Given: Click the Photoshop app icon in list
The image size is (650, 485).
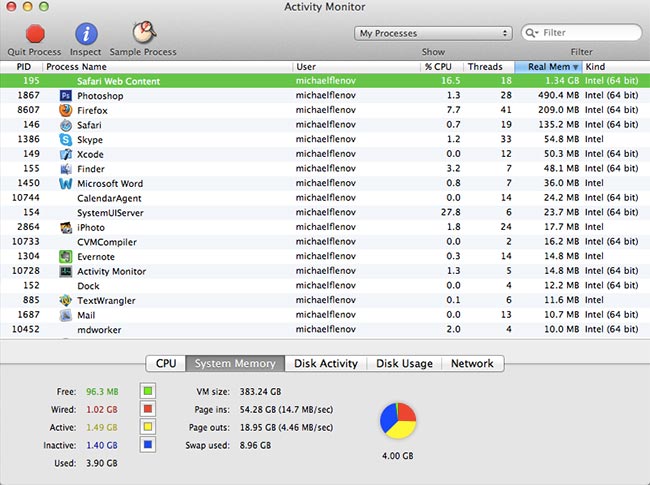Looking at the screenshot, I should coord(65,96).
